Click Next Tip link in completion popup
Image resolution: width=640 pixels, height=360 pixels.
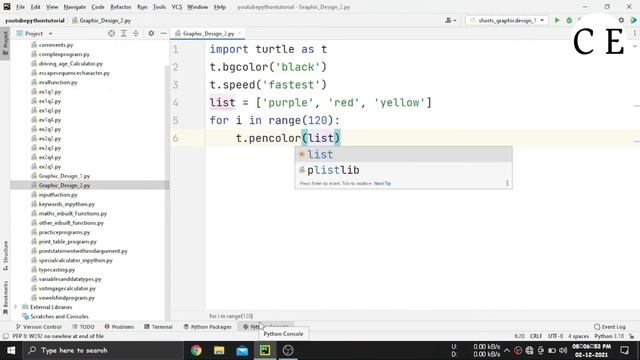[x=382, y=184]
